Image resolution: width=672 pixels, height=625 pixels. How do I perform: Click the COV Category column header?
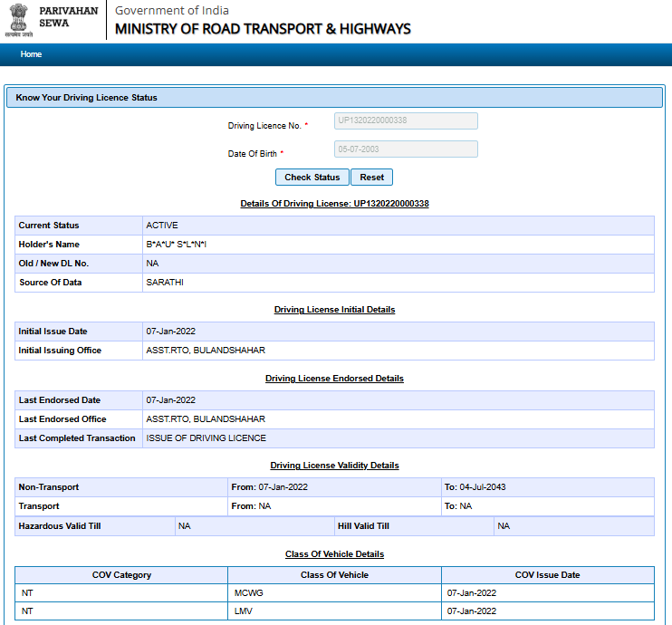121,575
